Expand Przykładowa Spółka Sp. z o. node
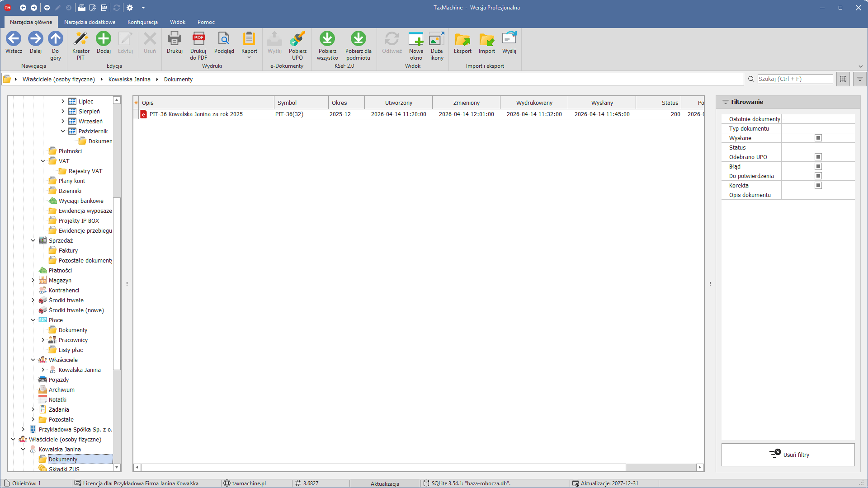Viewport: 868px width, 488px height. (x=23, y=429)
